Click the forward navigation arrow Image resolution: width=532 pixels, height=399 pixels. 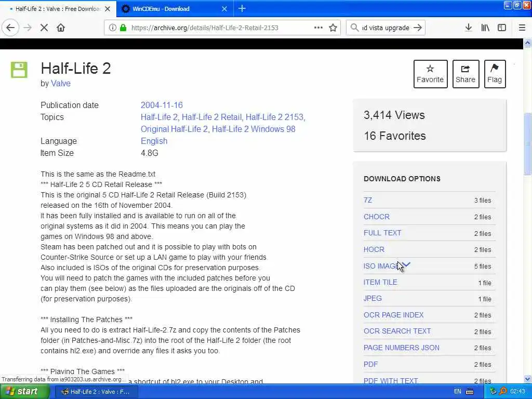point(28,28)
